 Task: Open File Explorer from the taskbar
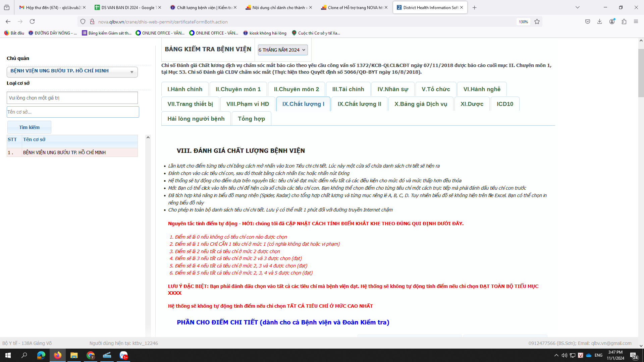74,355
